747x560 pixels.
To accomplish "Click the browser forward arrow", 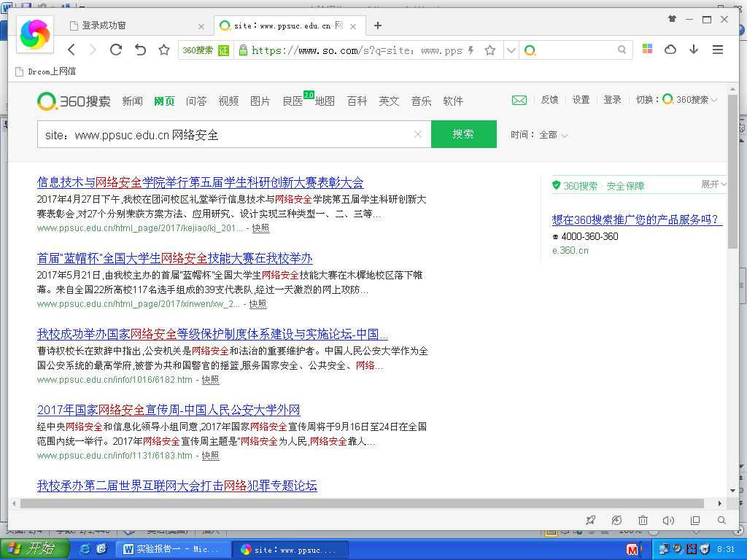I will click(93, 50).
